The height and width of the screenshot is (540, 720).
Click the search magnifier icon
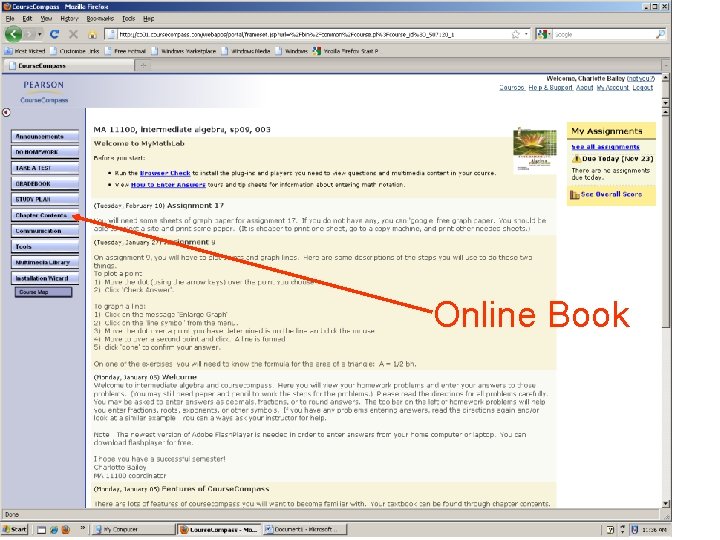coord(660,34)
